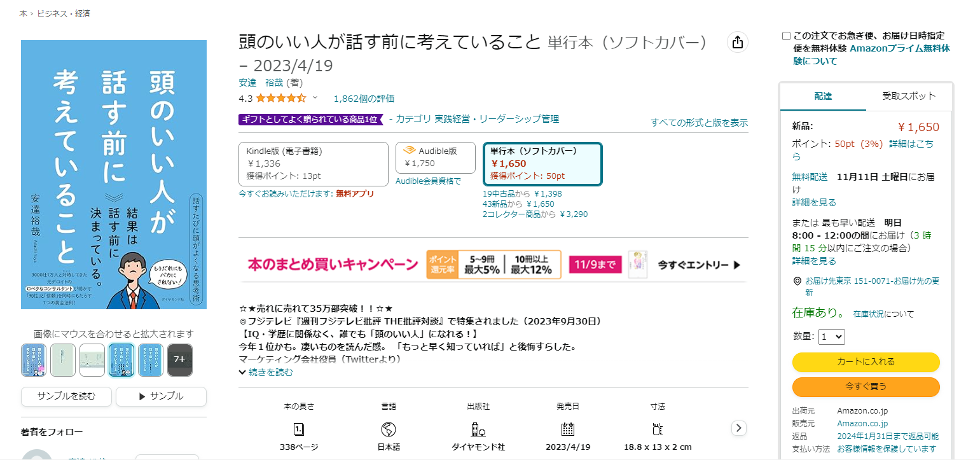The image size is (980, 460).
Task: Click the 2024年1月31日まで返品可能 link
Action: pos(888,436)
